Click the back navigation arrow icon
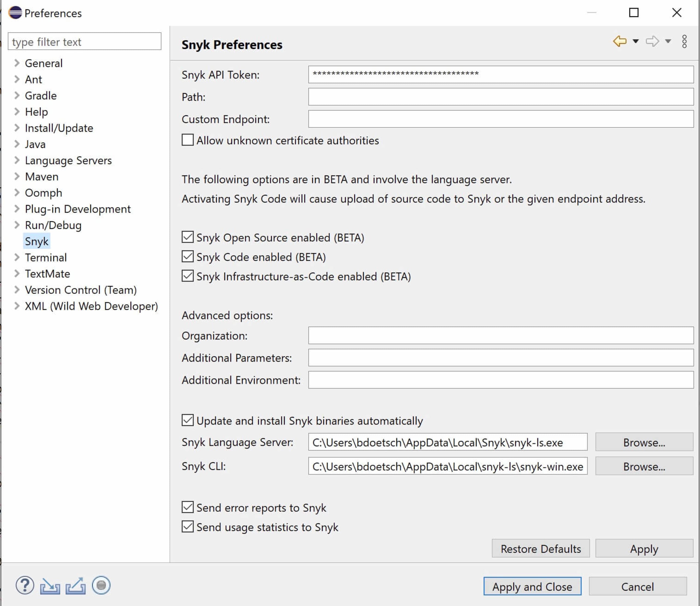Viewport: 700px width, 606px height. [x=620, y=41]
